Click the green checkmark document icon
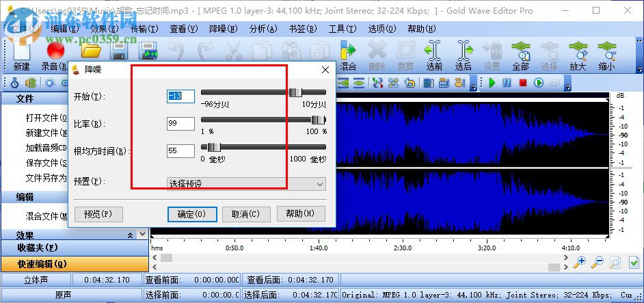This screenshot has height=303, width=644. click(634, 262)
